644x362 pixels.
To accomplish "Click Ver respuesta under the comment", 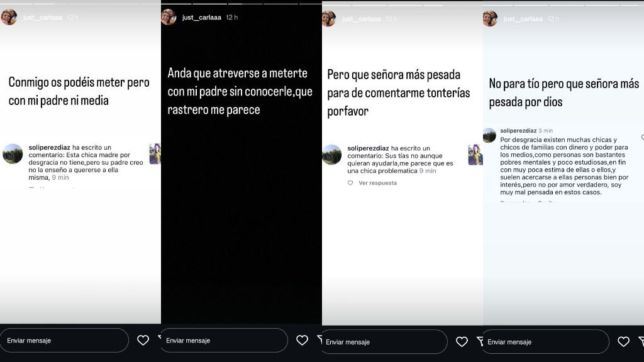I will click(x=377, y=183).
